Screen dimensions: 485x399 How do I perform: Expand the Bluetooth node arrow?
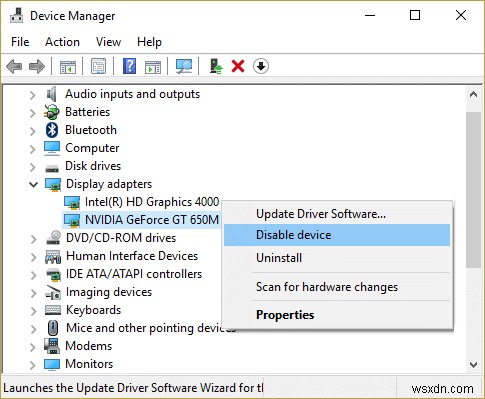coord(32,131)
